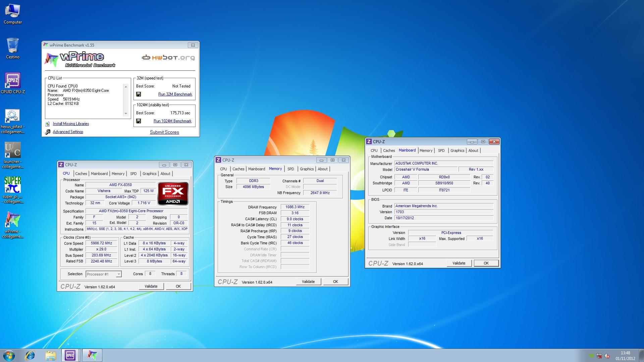Click the BIOS Version 1703 field
Screen dimensions: 644x362
coord(444,212)
